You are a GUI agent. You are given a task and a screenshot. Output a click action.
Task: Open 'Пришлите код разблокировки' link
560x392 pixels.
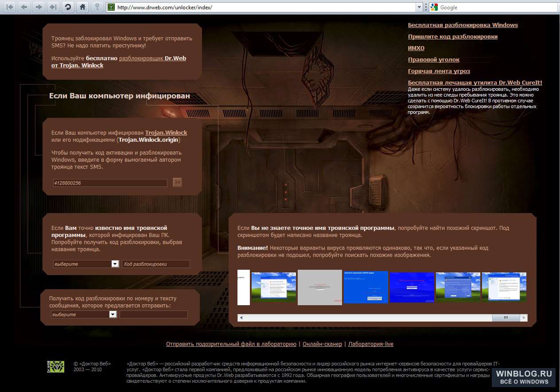pyautogui.click(x=453, y=36)
